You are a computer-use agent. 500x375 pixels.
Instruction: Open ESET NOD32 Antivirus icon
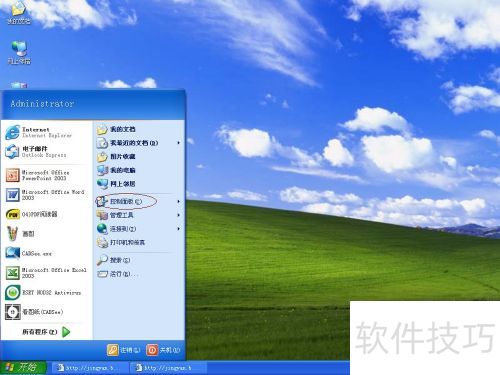point(12,292)
